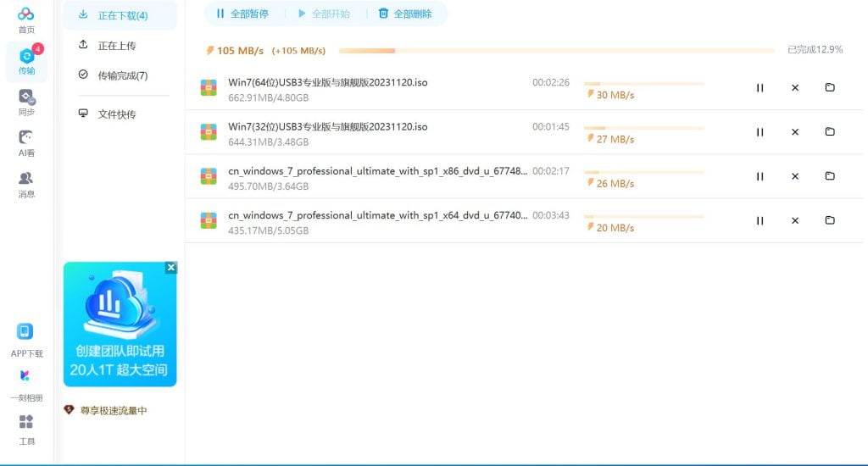Image resolution: width=868 pixels, height=466 pixels.
Task: Open the 同步 sync icon in sidebar
Action: point(26,102)
